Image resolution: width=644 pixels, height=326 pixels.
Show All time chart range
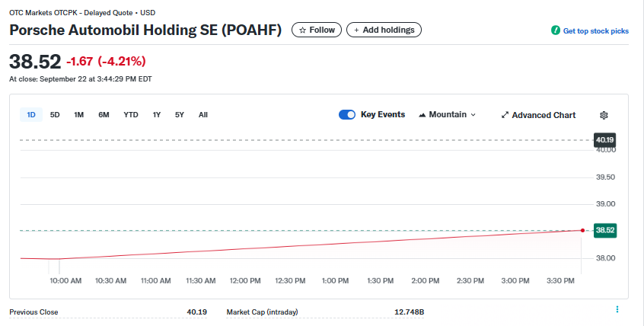[x=203, y=115]
